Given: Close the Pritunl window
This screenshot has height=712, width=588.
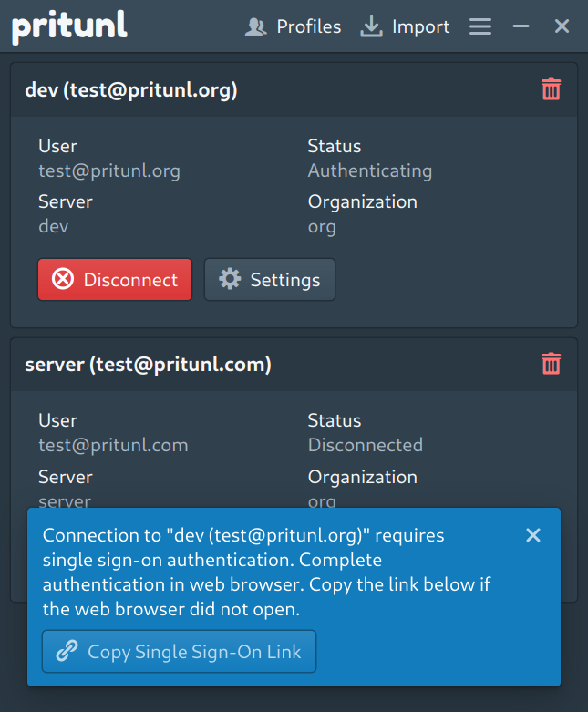Looking at the screenshot, I should point(562,26).
